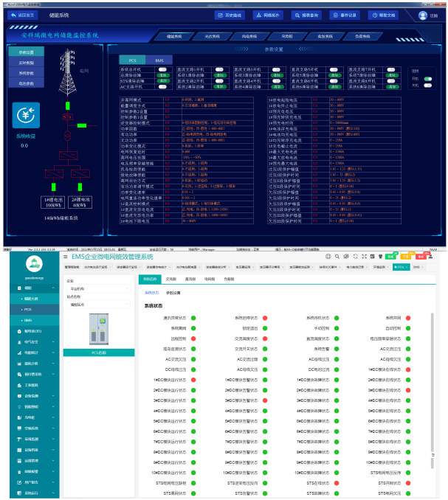Click the 故障报警 sidebar icon
This screenshot has width=448, height=500.
click(x=19, y=472)
